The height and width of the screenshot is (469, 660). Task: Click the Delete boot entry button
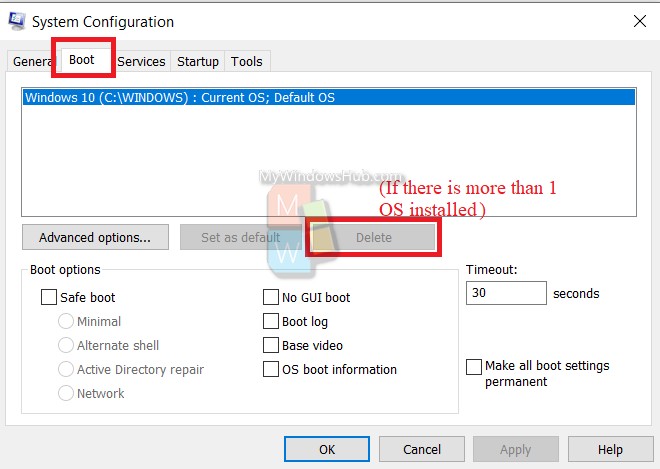point(373,237)
